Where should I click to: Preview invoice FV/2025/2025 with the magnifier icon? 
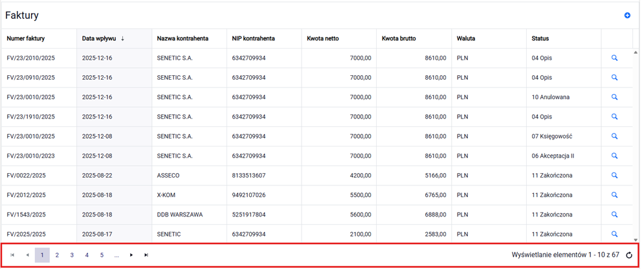tap(614, 234)
